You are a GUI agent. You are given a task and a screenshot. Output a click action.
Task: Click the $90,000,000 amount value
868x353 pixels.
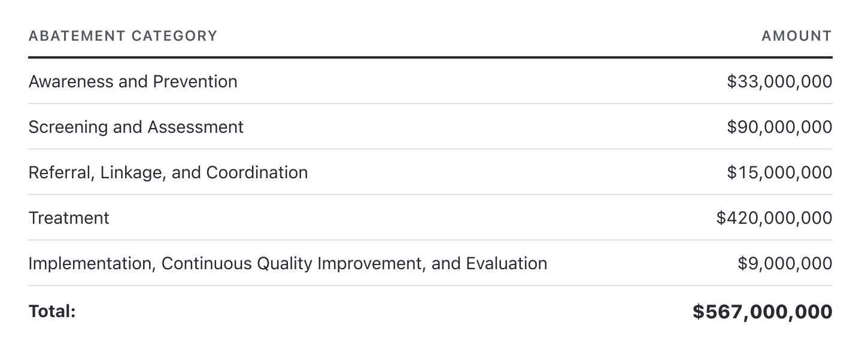click(x=779, y=127)
